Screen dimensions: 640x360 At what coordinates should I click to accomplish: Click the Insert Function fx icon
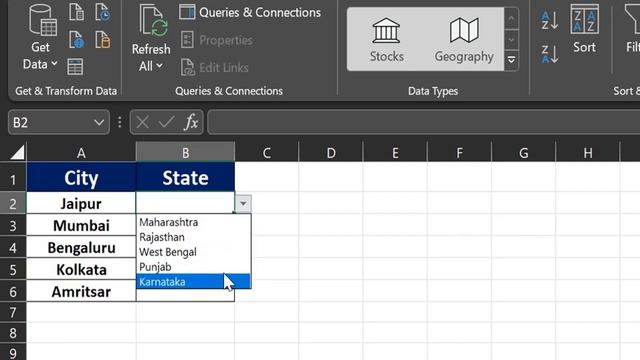click(x=191, y=122)
